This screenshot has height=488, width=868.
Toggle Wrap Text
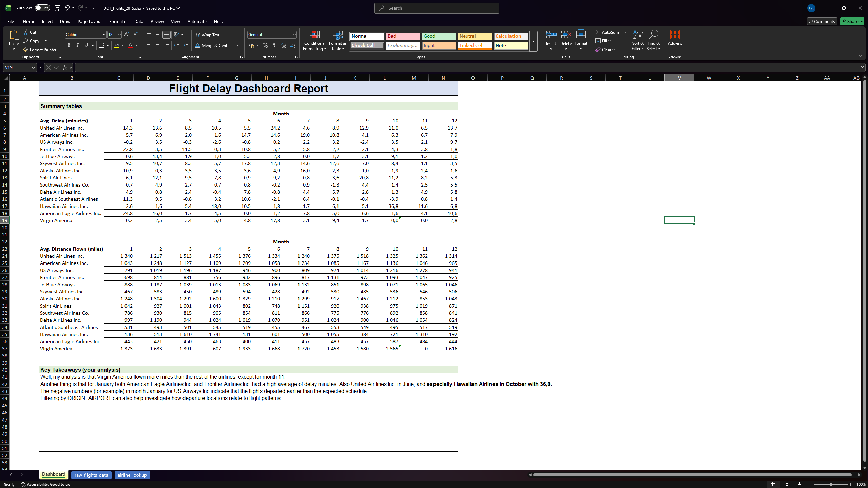(208, 35)
